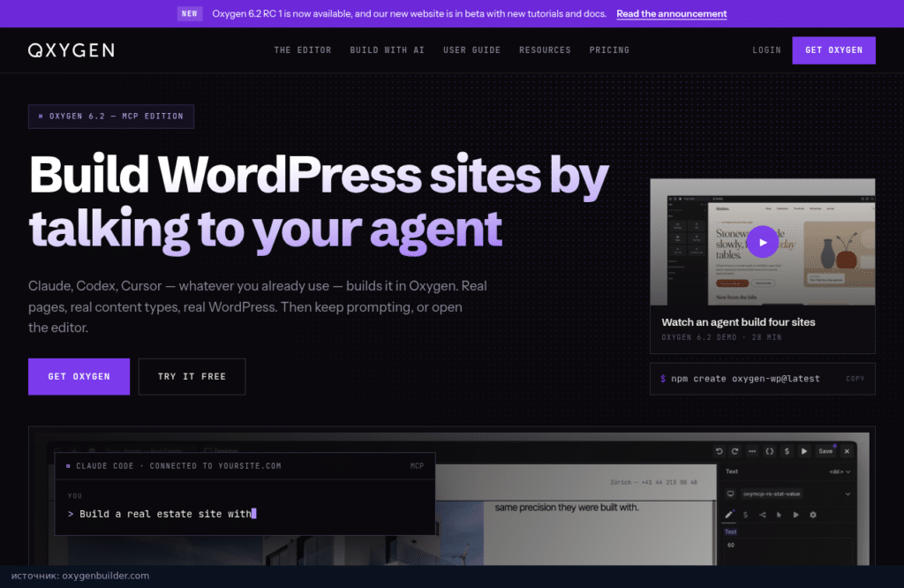Click the monitor breakpoint icon beside class name
The width and height of the screenshot is (904, 588).
click(x=730, y=494)
